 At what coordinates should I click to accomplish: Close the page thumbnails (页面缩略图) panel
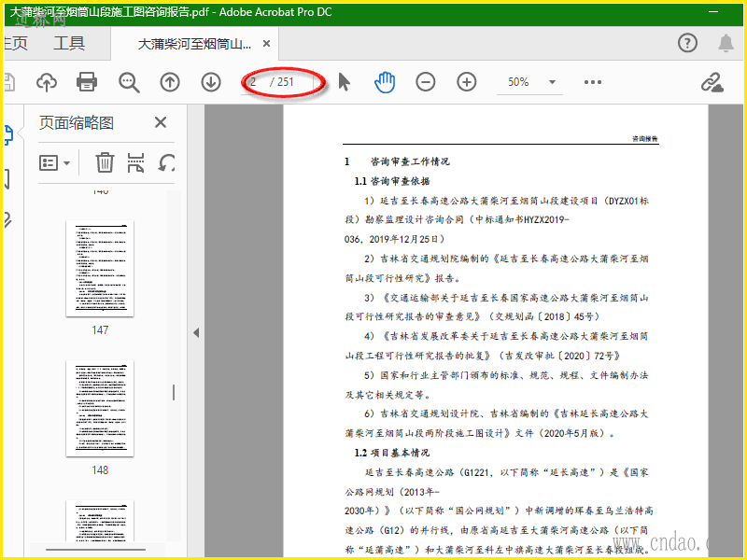(161, 122)
